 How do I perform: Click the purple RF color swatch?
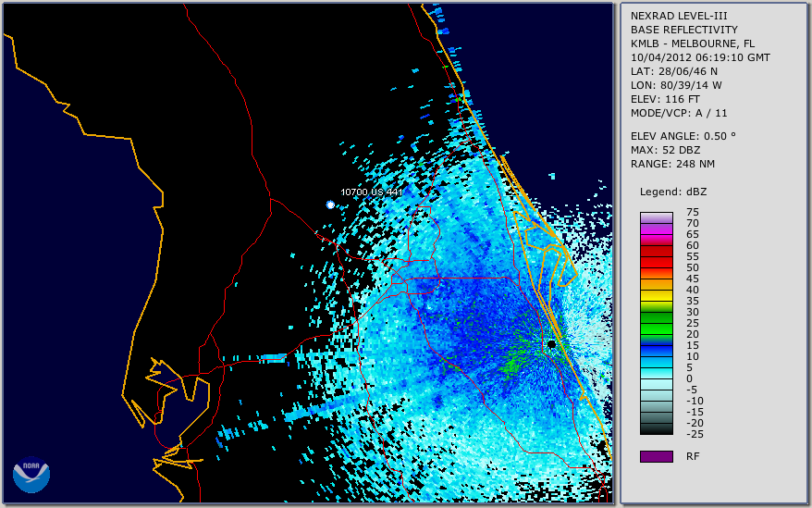656,456
